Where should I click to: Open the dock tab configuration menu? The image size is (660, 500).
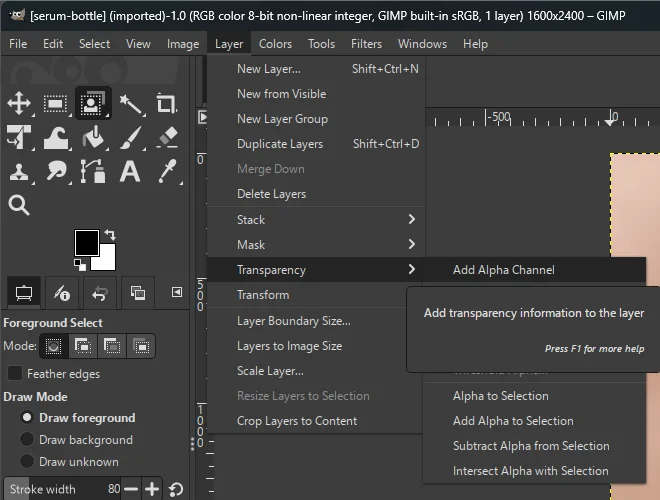pos(177,292)
